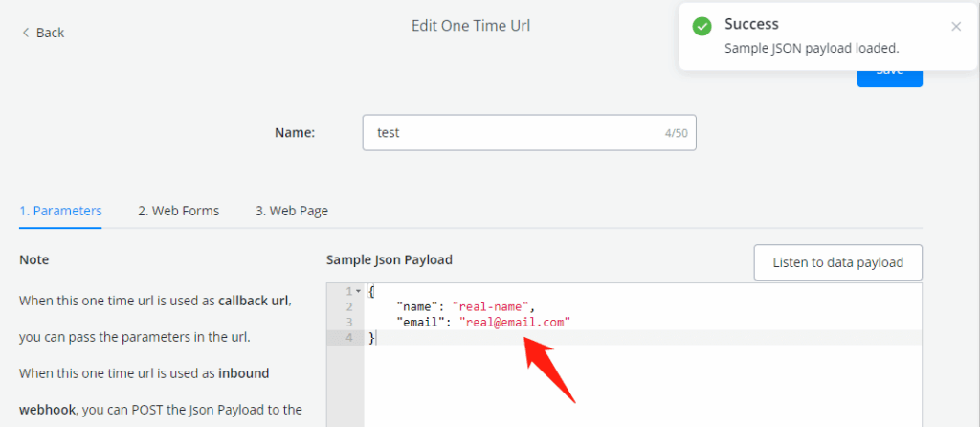Click the Sample Json Payload heading
Viewport: 980px width, 427px height.
point(390,260)
